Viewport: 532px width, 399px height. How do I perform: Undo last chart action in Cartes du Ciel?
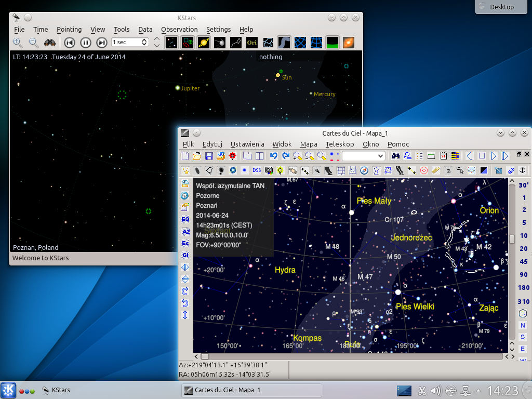(273, 156)
